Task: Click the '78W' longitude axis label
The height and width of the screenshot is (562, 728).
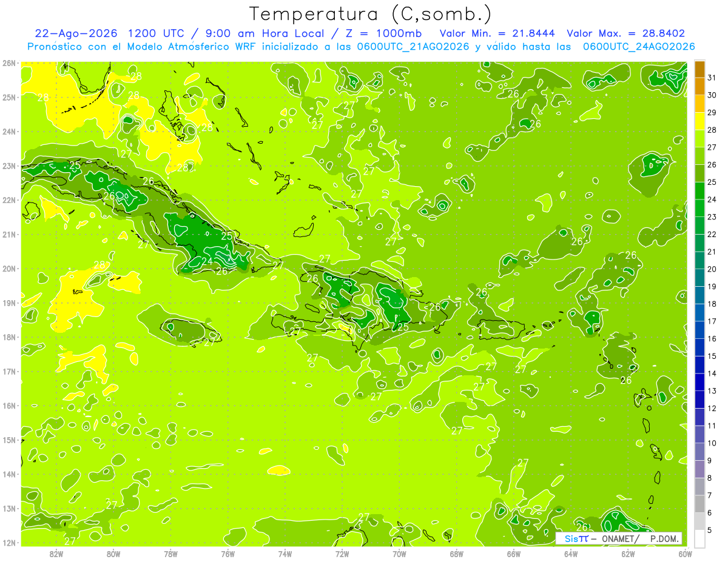Action: point(170,554)
